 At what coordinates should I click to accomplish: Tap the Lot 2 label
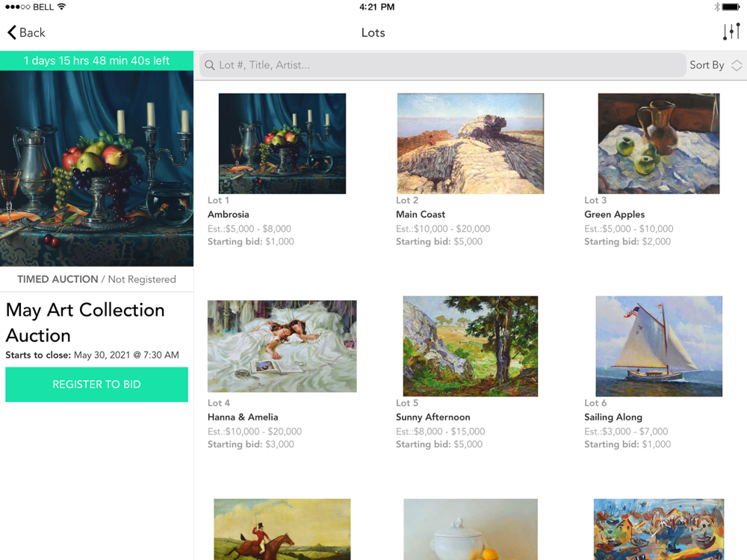pos(407,200)
